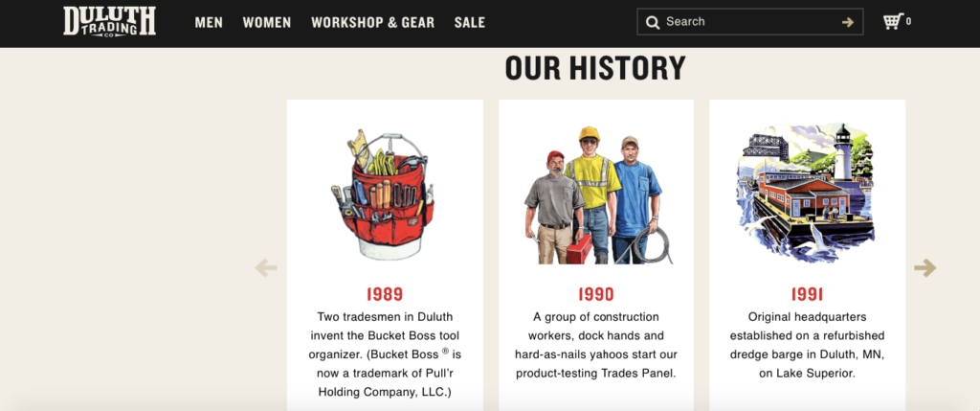Open the Sale menu
This screenshot has height=411, width=980.
(x=469, y=23)
